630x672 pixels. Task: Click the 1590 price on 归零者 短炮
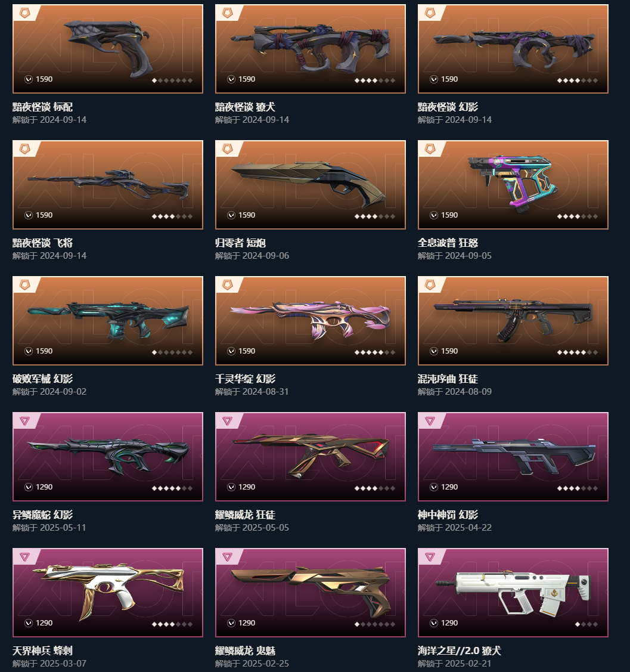[247, 215]
